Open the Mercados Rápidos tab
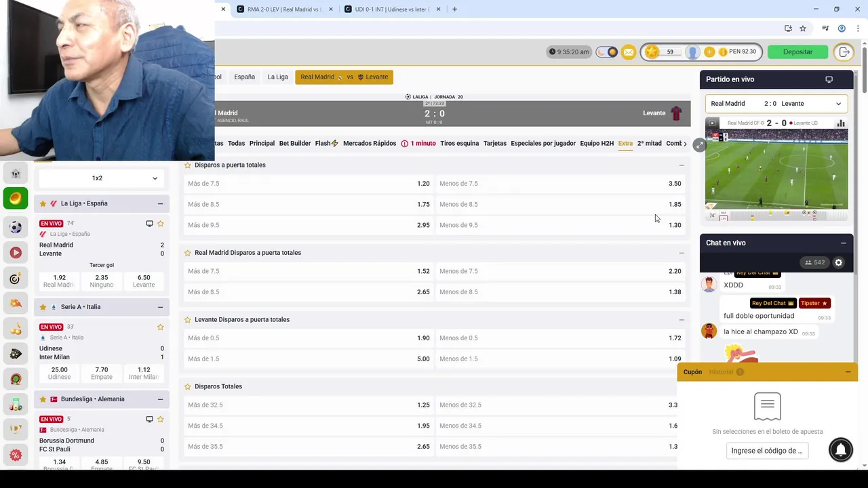This screenshot has height=488, width=868. click(x=370, y=144)
